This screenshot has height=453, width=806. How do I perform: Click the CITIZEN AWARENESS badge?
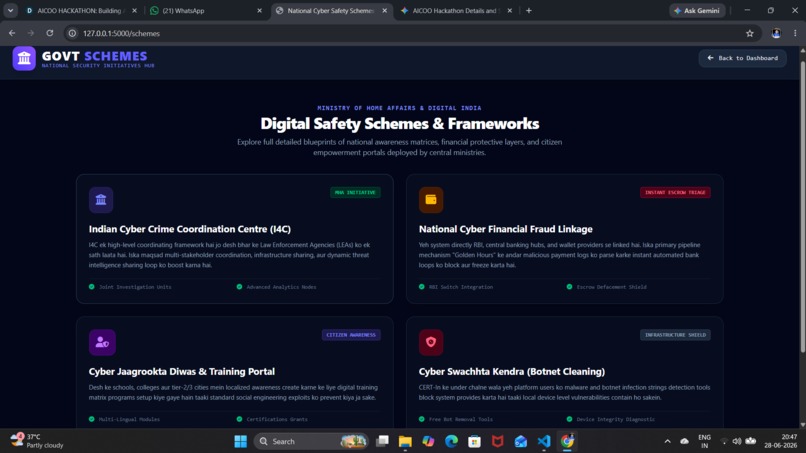coord(351,335)
